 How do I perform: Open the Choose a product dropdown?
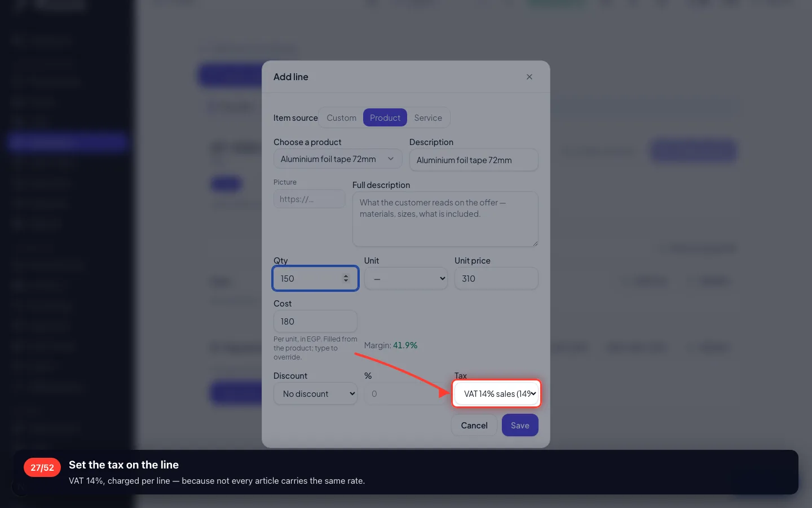[338, 159]
